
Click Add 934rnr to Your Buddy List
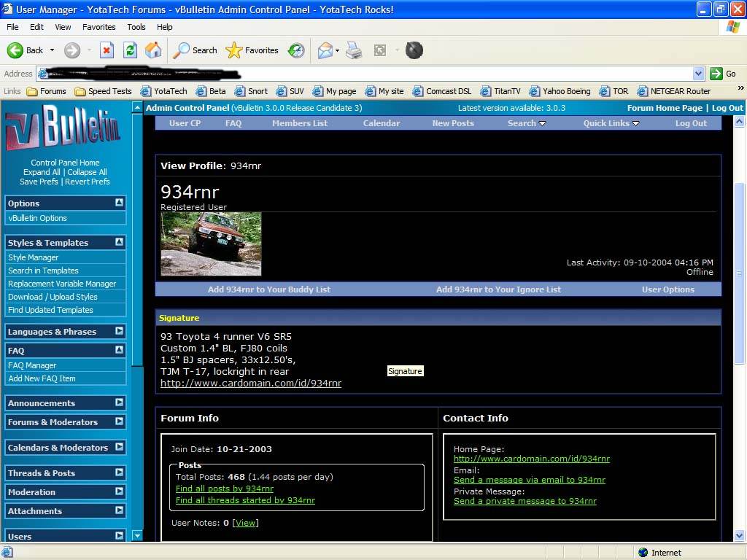[x=269, y=289]
